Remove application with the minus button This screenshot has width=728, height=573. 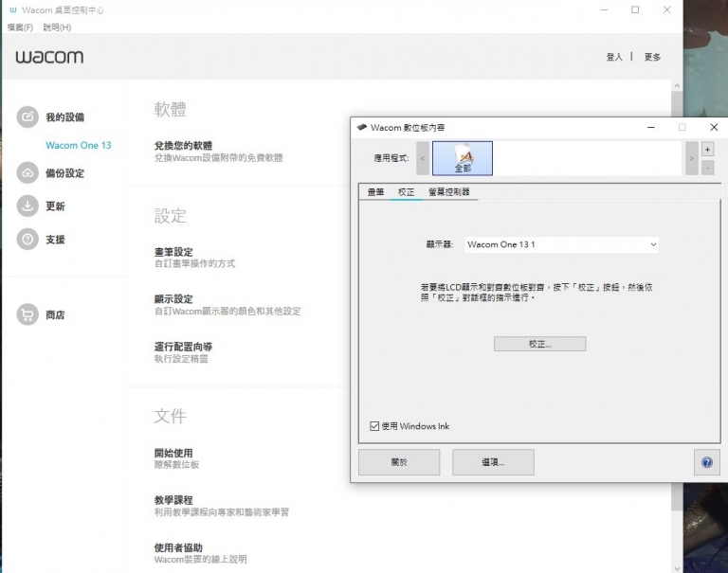pyautogui.click(x=707, y=167)
